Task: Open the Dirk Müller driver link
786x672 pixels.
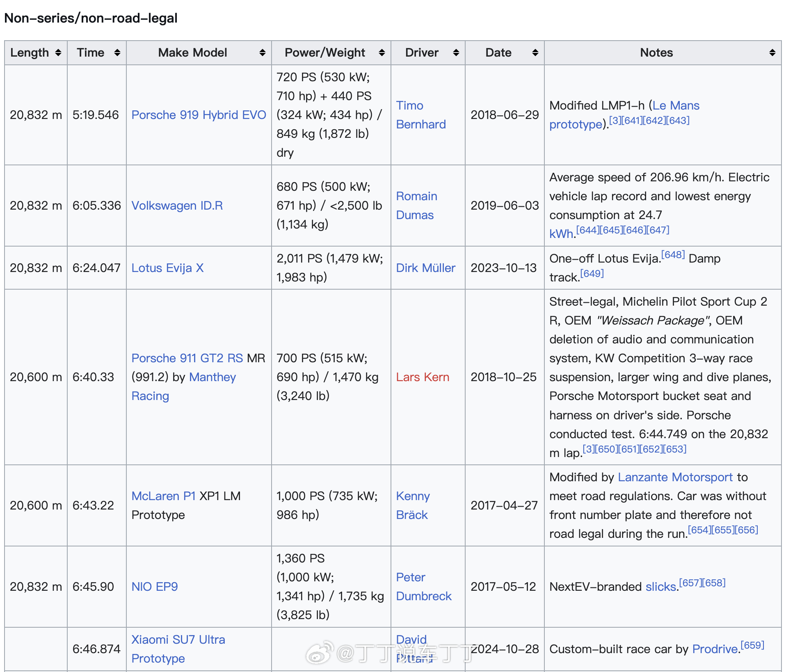Action: (426, 268)
